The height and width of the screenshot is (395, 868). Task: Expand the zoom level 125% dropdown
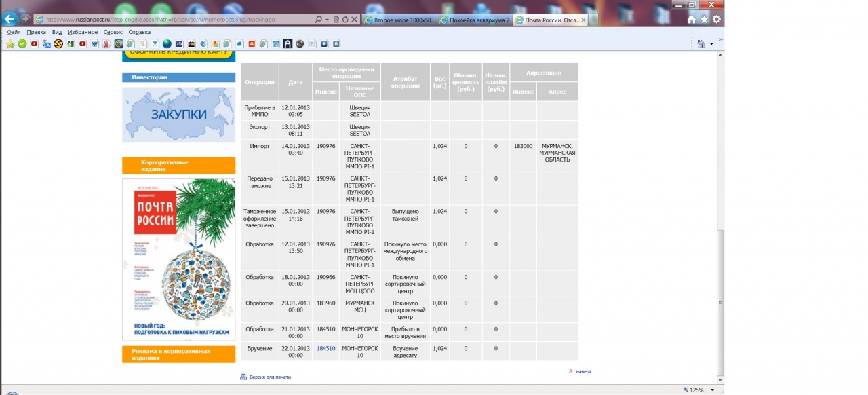pos(712,390)
